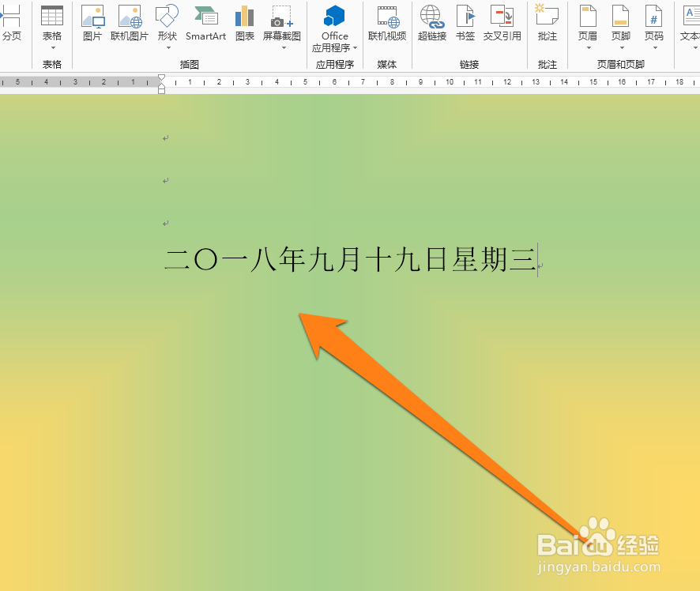Click the 页码 page number icon
The height and width of the screenshot is (591, 700).
(653, 16)
